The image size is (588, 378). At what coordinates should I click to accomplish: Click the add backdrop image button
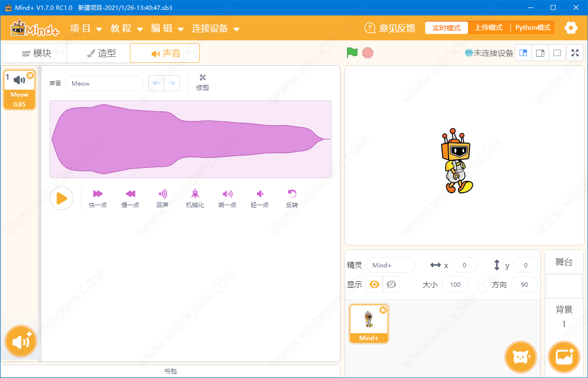pos(564,357)
